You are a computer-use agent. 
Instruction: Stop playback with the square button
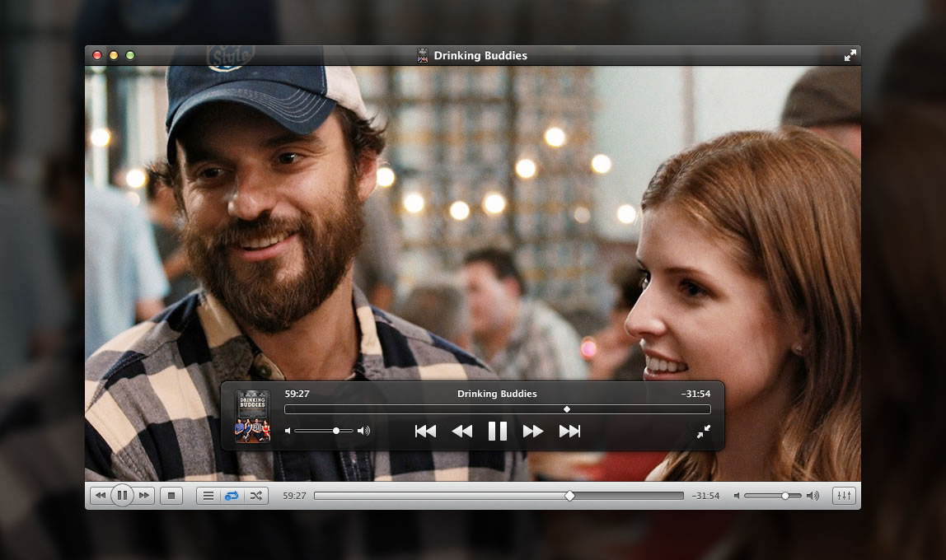[171, 496]
